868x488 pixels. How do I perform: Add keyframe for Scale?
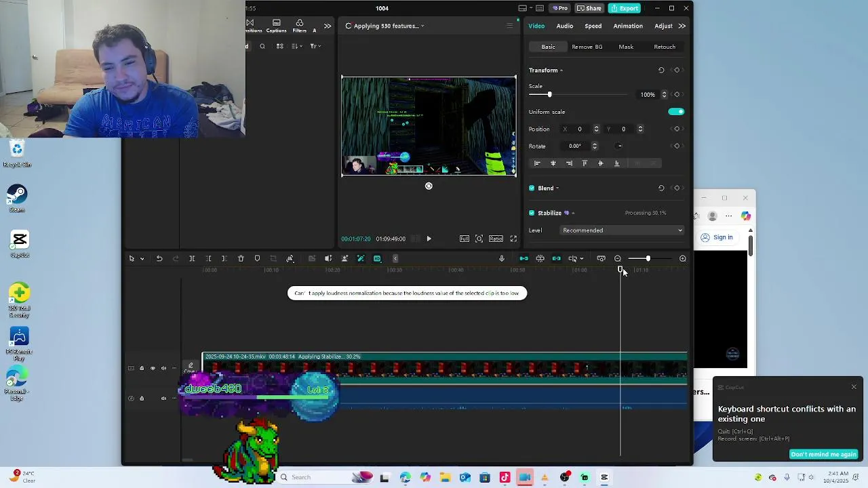[677, 94]
